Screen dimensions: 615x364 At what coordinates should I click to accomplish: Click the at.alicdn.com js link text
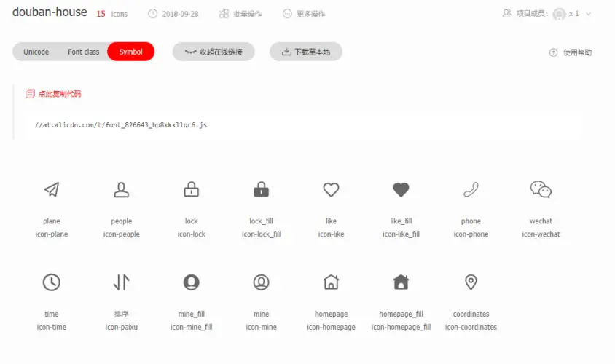(x=121, y=125)
